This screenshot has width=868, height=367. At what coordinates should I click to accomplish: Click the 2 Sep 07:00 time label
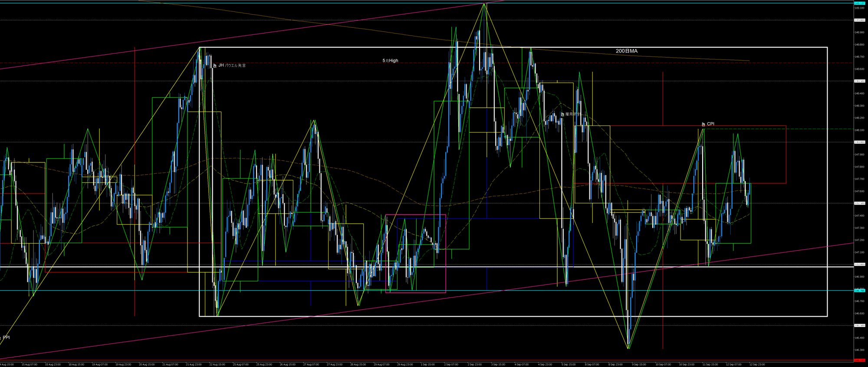(451, 364)
